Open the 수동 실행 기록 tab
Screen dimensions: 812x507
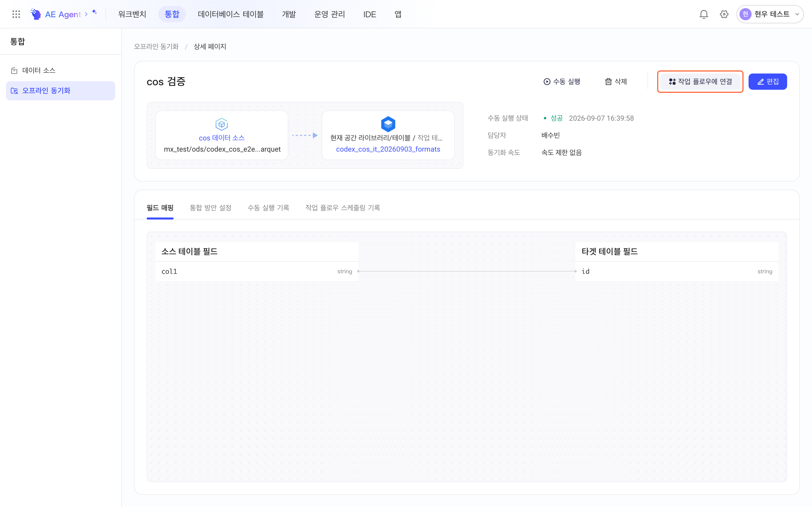268,208
